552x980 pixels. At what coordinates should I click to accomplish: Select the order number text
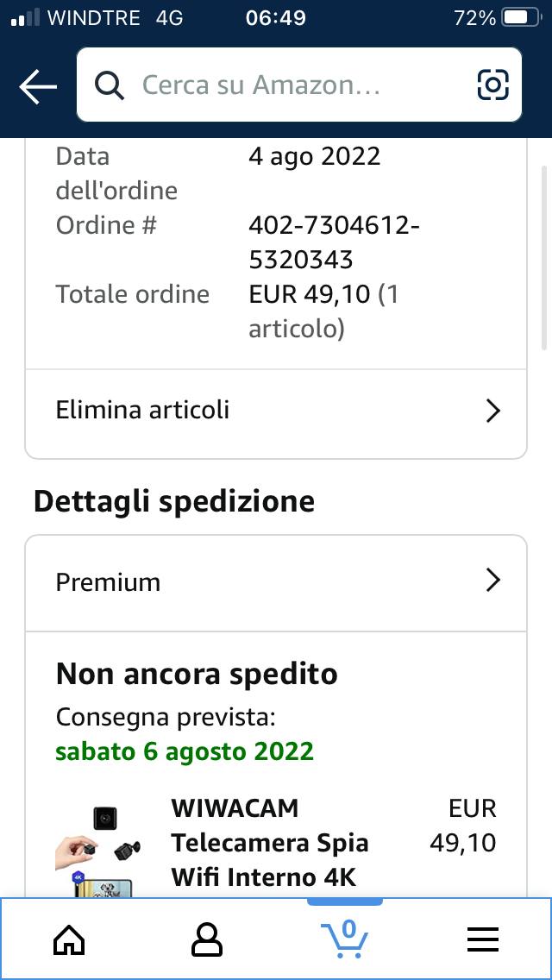(x=334, y=242)
